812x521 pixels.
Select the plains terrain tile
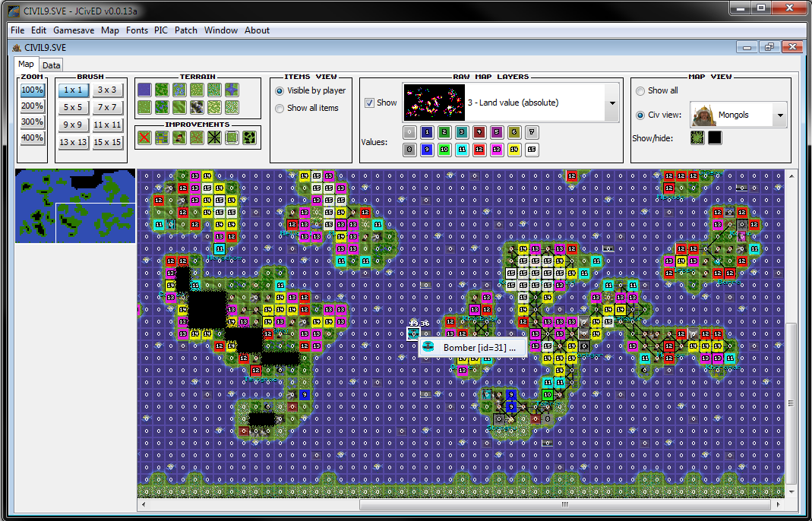(197, 90)
